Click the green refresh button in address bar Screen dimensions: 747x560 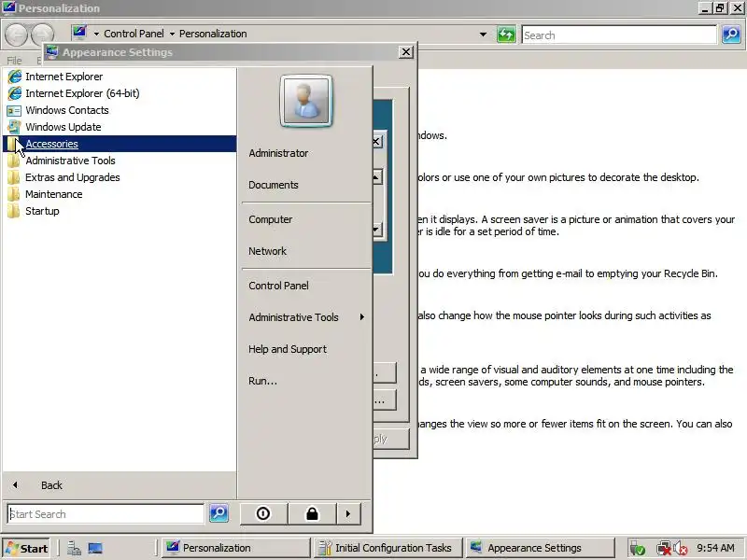(506, 35)
